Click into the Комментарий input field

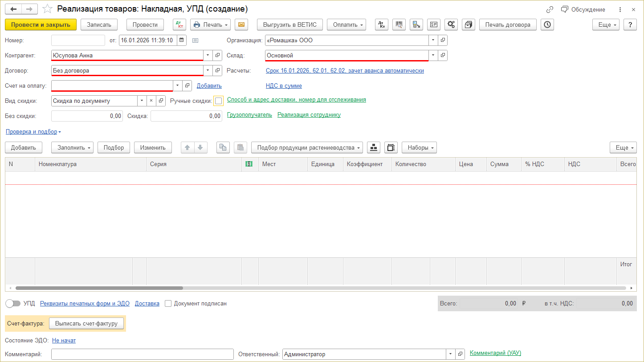coord(142,354)
